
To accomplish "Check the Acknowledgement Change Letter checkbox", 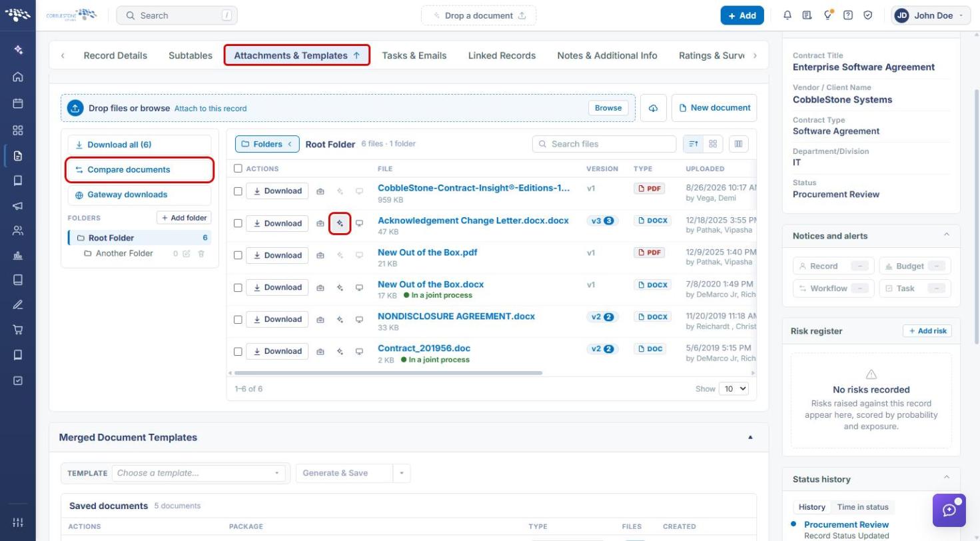I will 238,223.
